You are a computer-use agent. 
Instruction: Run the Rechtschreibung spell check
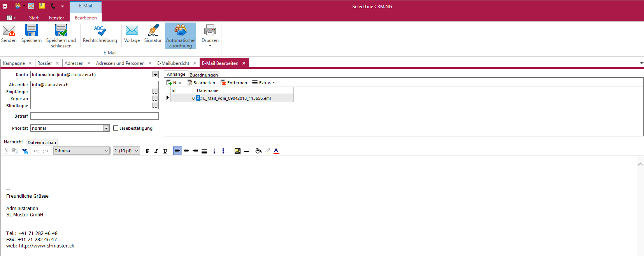(x=100, y=31)
